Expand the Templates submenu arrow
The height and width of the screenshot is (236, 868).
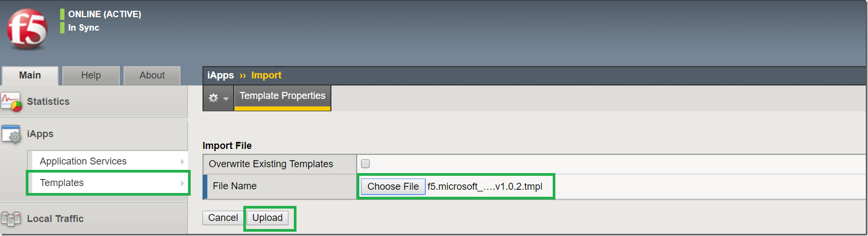coord(182,183)
